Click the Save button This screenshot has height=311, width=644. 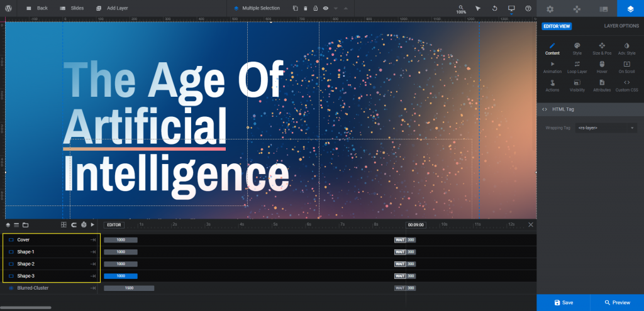point(563,302)
